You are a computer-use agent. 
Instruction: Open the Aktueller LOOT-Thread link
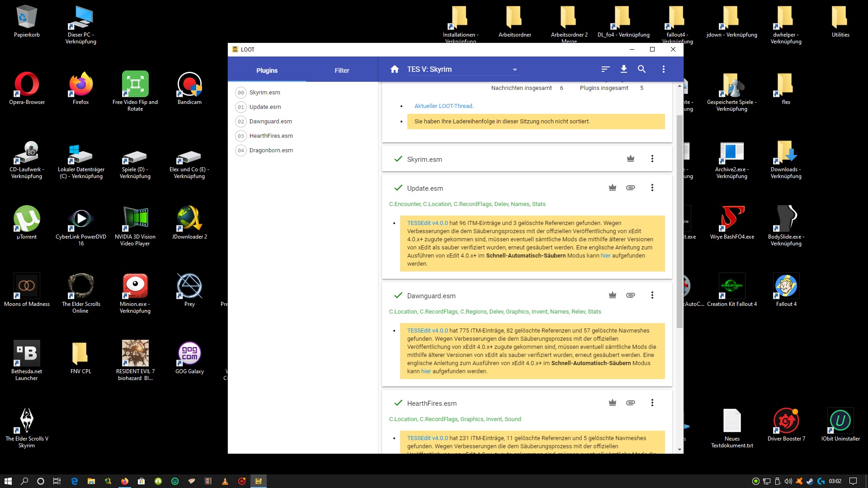coord(443,106)
